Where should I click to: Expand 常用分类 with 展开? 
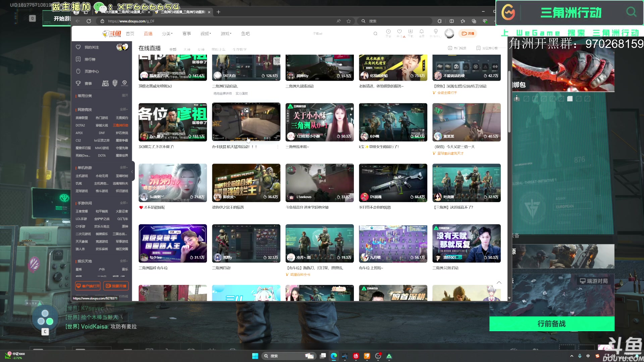125,96
